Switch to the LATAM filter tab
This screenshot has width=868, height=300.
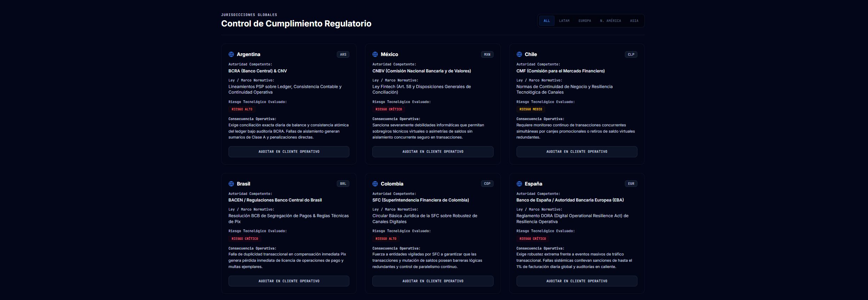tap(564, 21)
